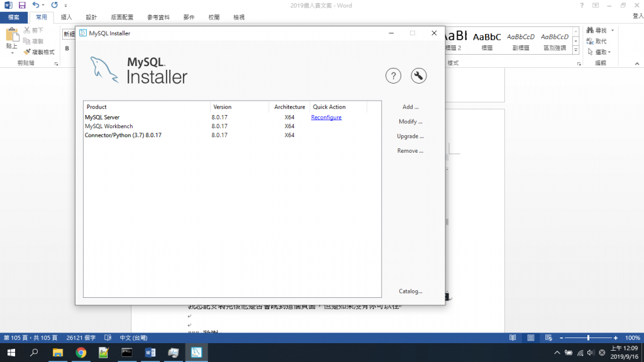Open find (尋找) dropdown arrow
This screenshot has width=644, height=362.
613,30
